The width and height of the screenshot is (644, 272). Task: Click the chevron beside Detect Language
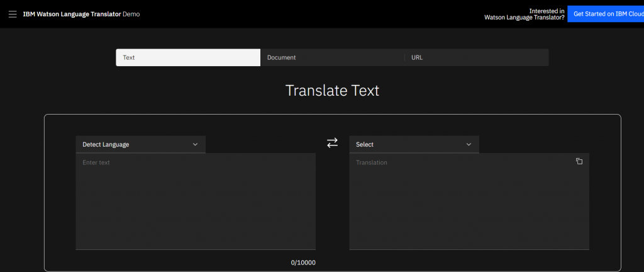pyautogui.click(x=195, y=144)
